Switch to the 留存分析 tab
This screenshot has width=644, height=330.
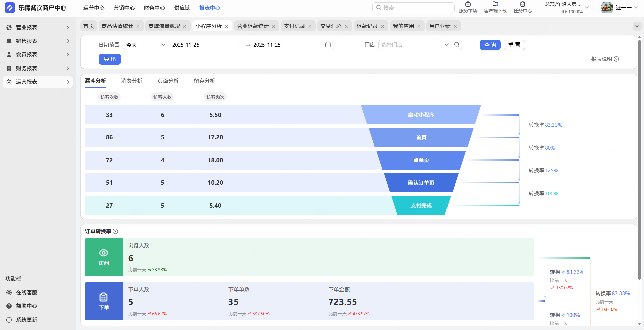205,81
